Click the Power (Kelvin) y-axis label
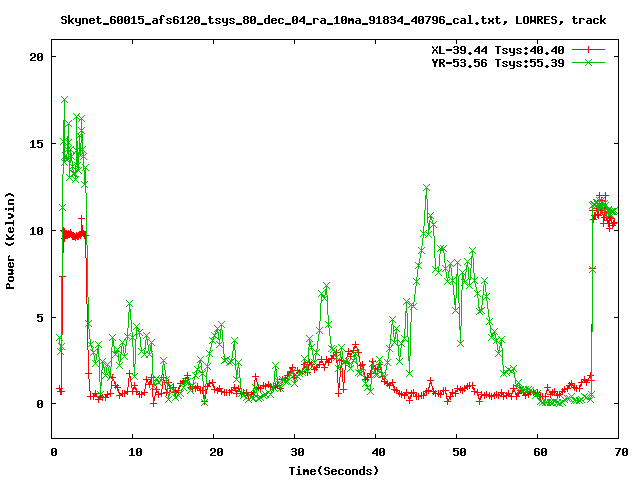The image size is (640, 480). (x=11, y=242)
